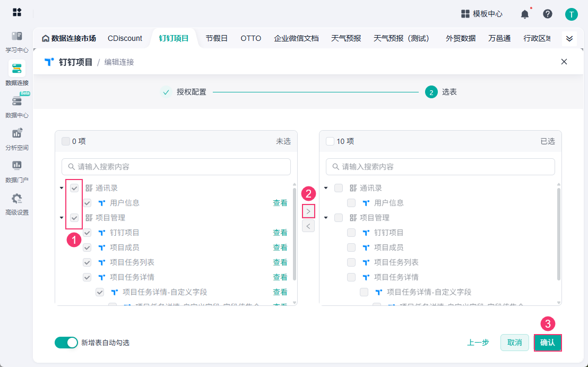Open the 数据中心 Beta sidebar icon
The height and width of the screenshot is (367, 588).
pos(17,101)
